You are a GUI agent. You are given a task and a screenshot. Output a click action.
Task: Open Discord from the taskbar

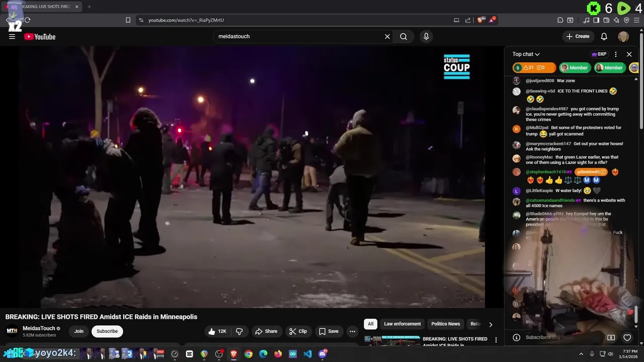[323, 354]
